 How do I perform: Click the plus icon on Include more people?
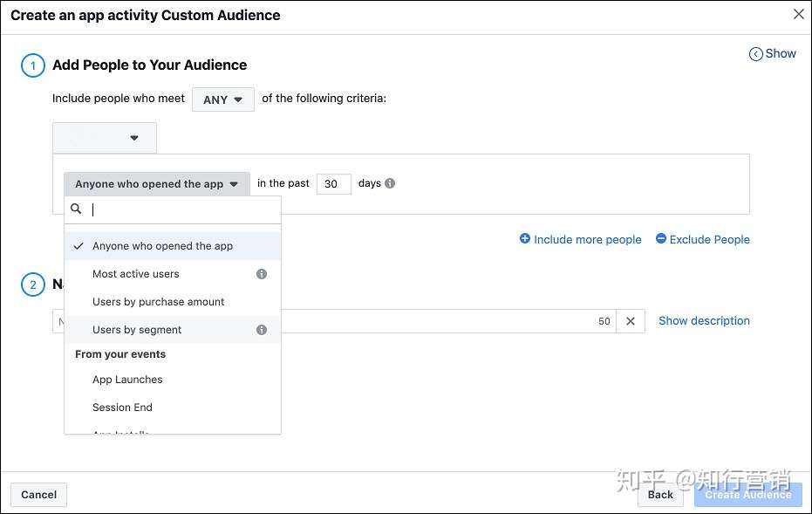click(x=524, y=238)
